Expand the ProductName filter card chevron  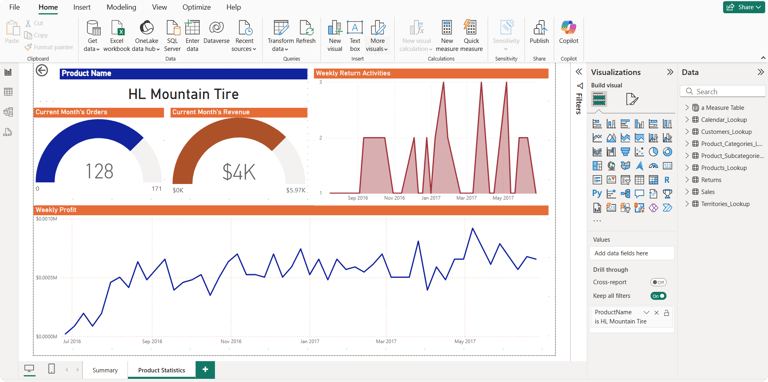click(647, 312)
